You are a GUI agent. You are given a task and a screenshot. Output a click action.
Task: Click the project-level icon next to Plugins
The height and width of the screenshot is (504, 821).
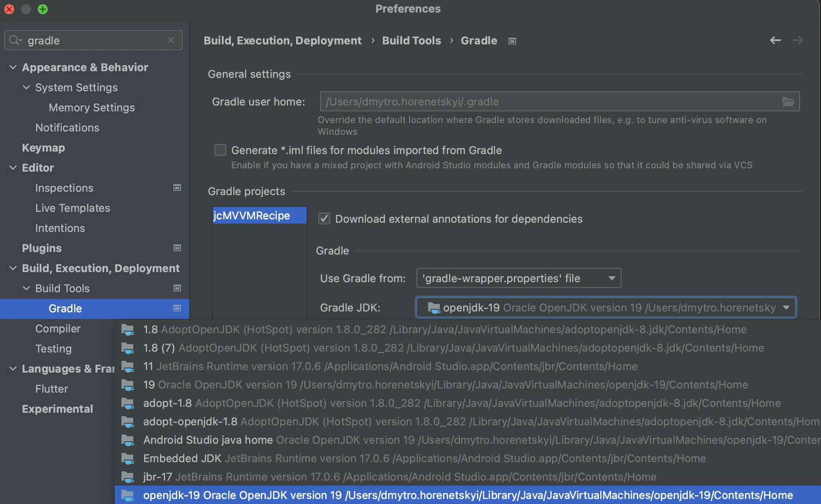177,248
